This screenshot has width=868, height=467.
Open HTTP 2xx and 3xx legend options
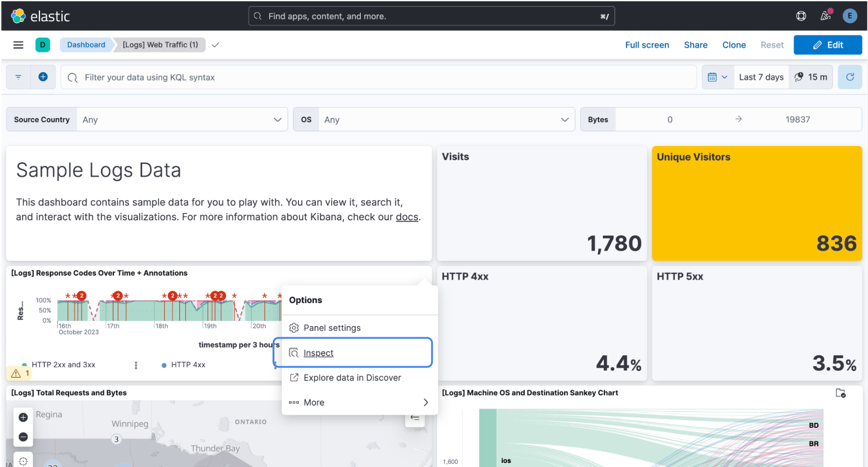[x=136, y=365]
